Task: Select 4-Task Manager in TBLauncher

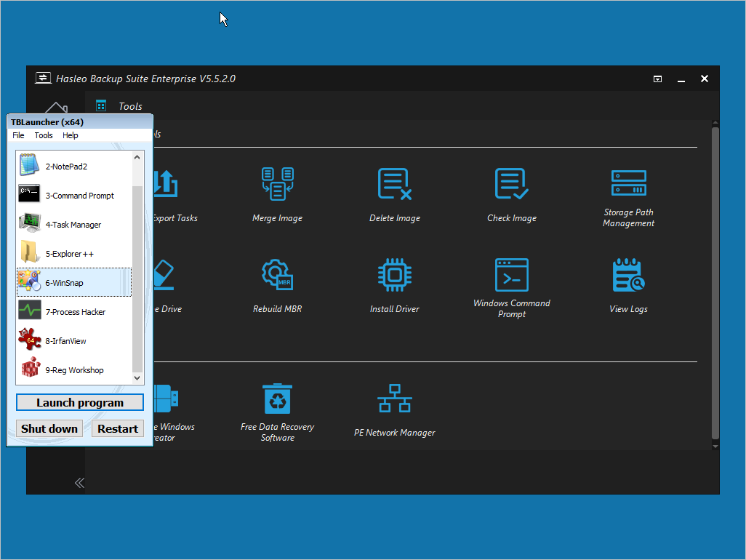Action: coord(74,224)
